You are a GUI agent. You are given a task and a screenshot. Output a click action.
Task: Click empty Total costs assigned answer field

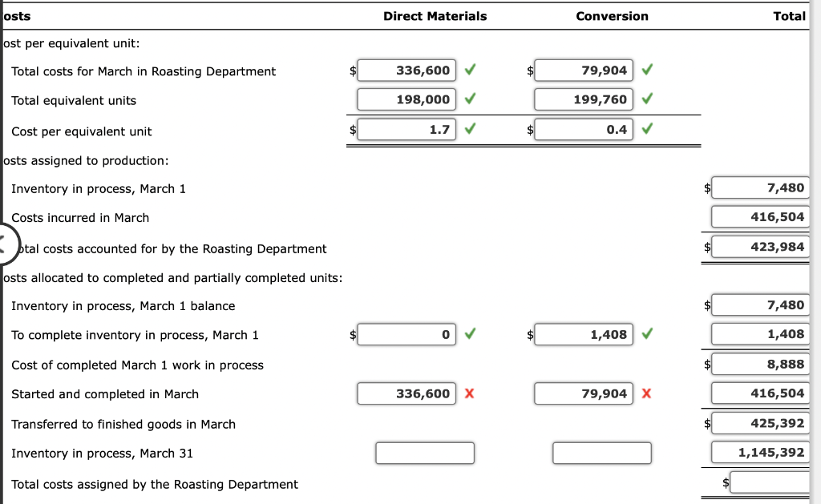coord(771,482)
